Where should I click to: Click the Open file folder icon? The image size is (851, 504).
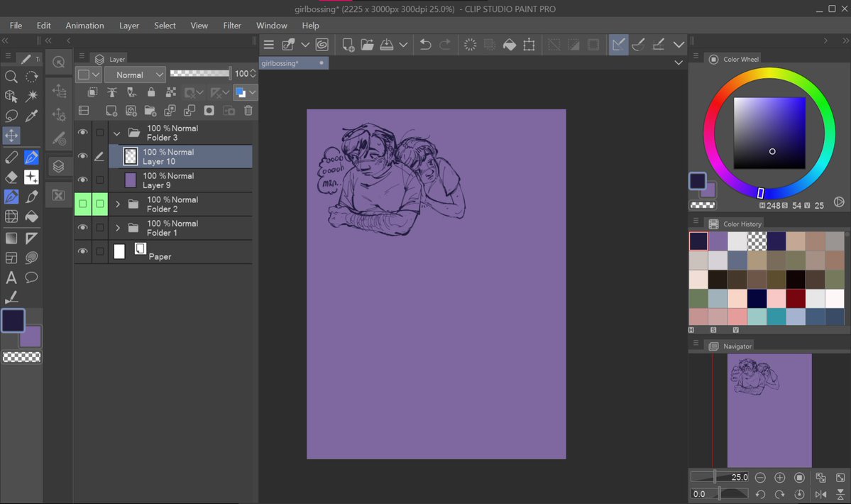coord(367,45)
